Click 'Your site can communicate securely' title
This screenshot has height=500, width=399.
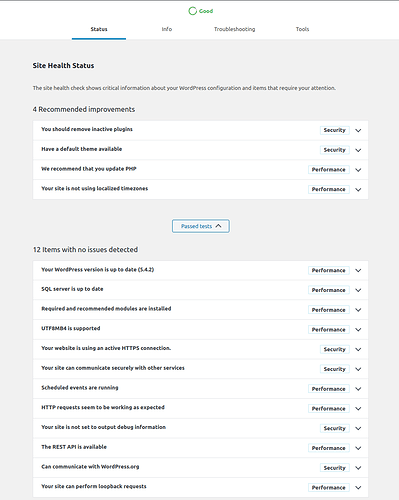[113, 368]
